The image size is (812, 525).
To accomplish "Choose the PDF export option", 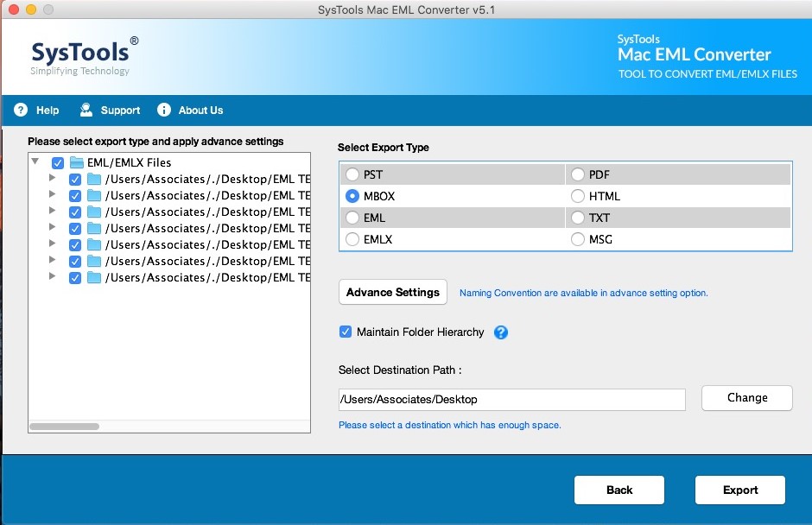I will [x=578, y=174].
